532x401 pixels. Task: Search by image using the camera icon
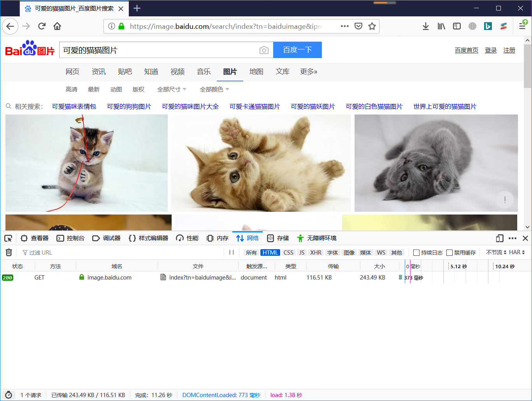point(264,50)
